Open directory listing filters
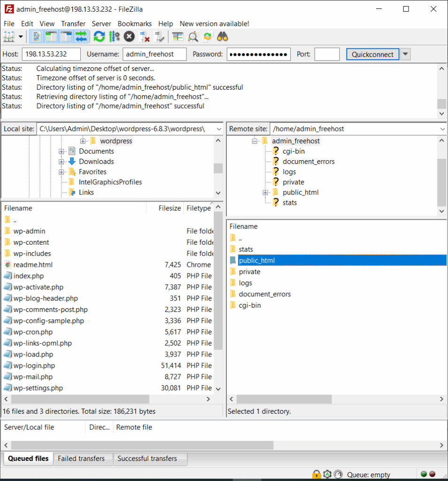 177,36
